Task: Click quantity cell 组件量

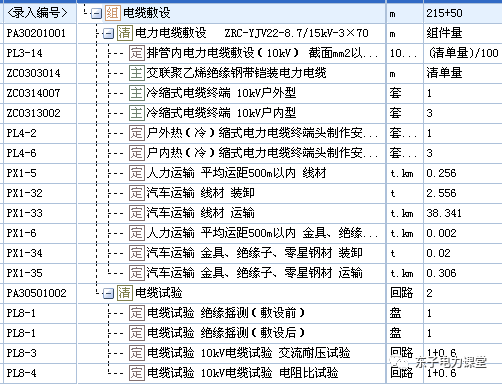Action: click(463, 33)
